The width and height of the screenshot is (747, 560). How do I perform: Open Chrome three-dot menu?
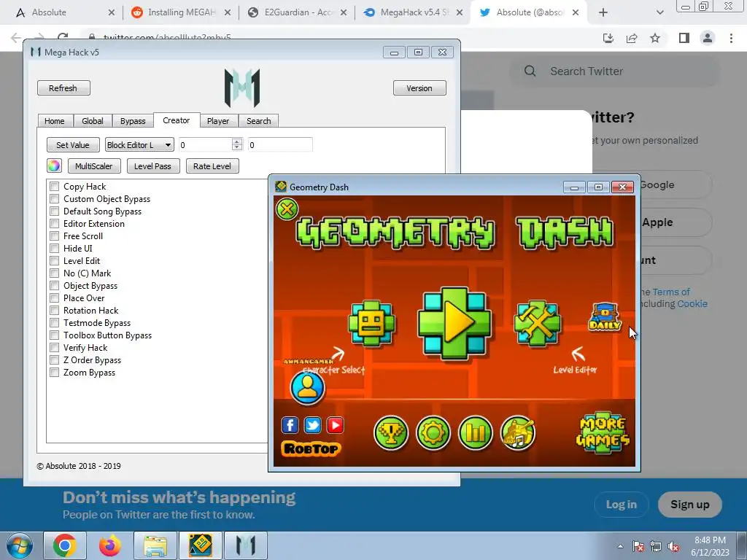[x=731, y=38]
